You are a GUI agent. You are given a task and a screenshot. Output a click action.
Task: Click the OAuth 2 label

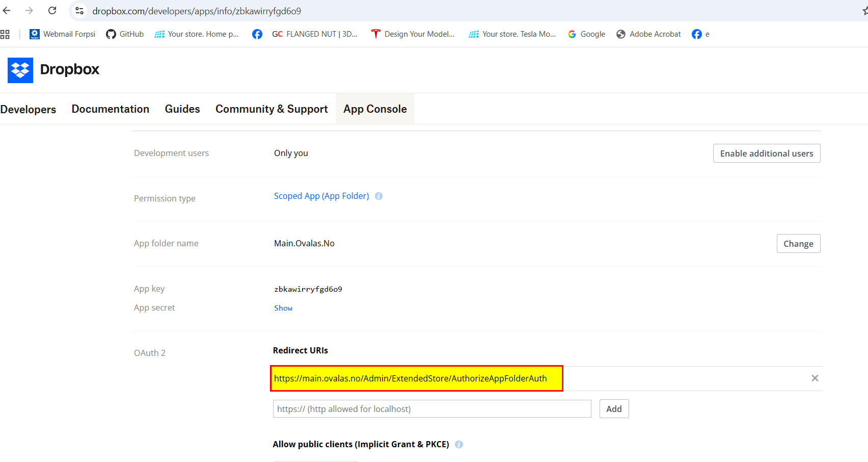(x=150, y=353)
